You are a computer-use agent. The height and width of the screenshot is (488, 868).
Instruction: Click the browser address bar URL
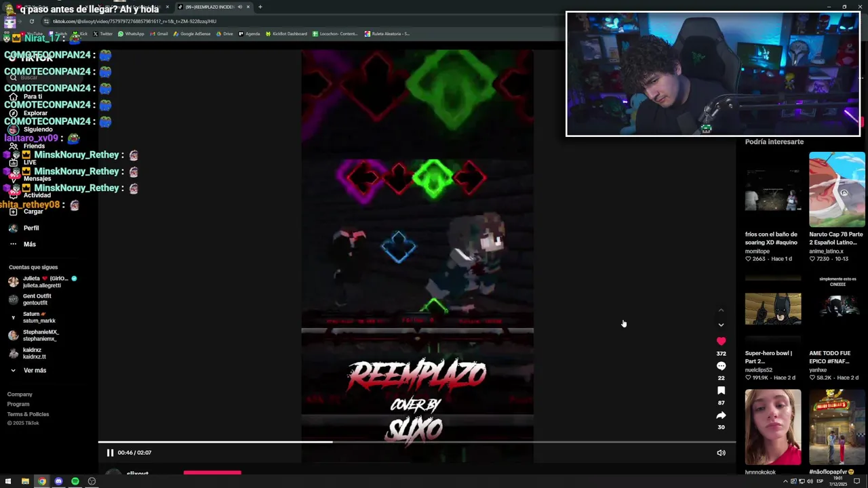tap(135, 21)
